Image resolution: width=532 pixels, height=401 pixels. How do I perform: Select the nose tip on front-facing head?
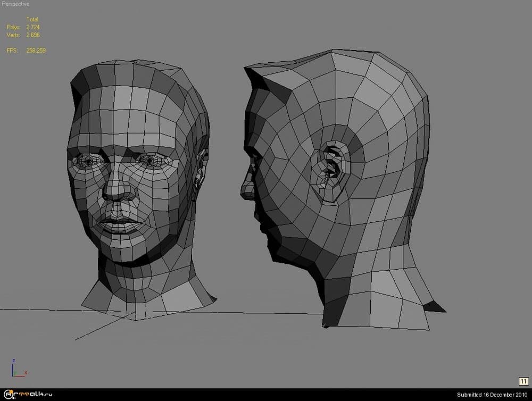115,193
